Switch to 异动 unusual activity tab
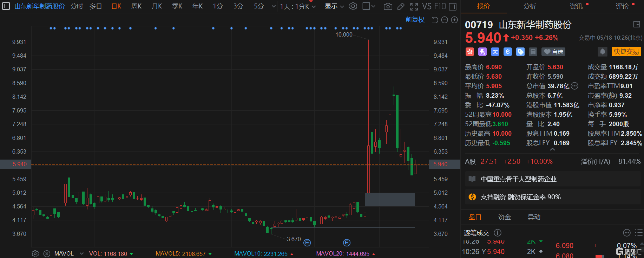The width and height of the screenshot is (644, 258). tap(534, 217)
